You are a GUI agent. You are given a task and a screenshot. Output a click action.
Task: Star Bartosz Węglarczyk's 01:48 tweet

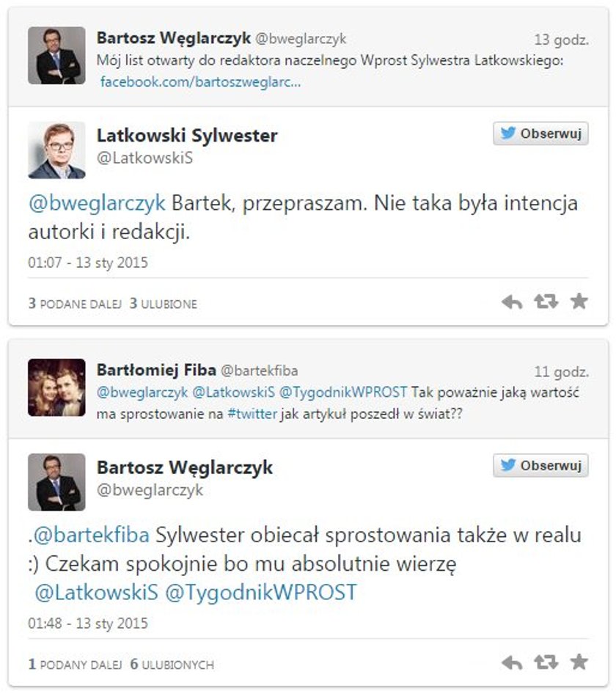click(x=579, y=662)
